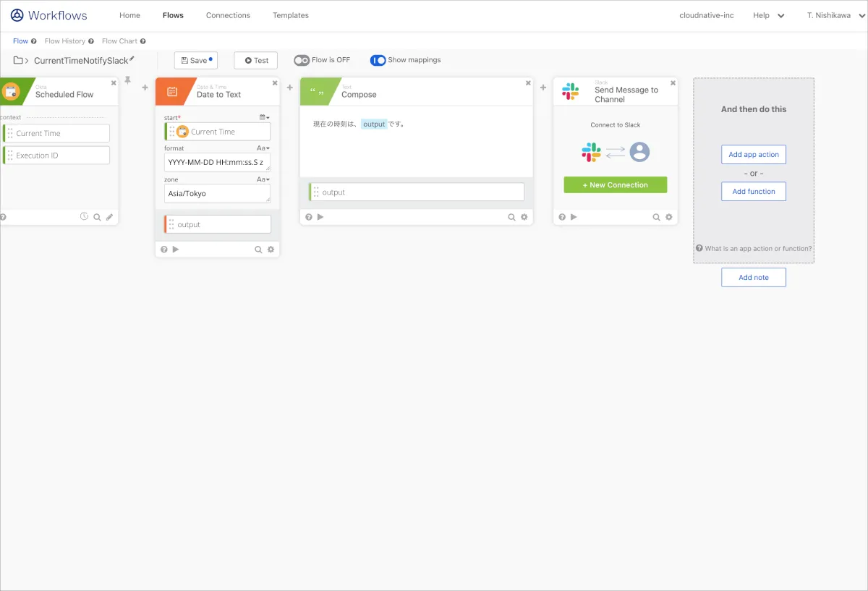
Task: Click the Scheduled Flow calendar icon
Action: coord(10,91)
